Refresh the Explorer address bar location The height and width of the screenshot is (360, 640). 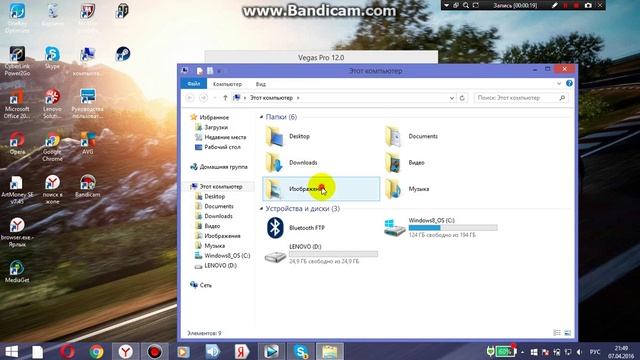coord(462,98)
